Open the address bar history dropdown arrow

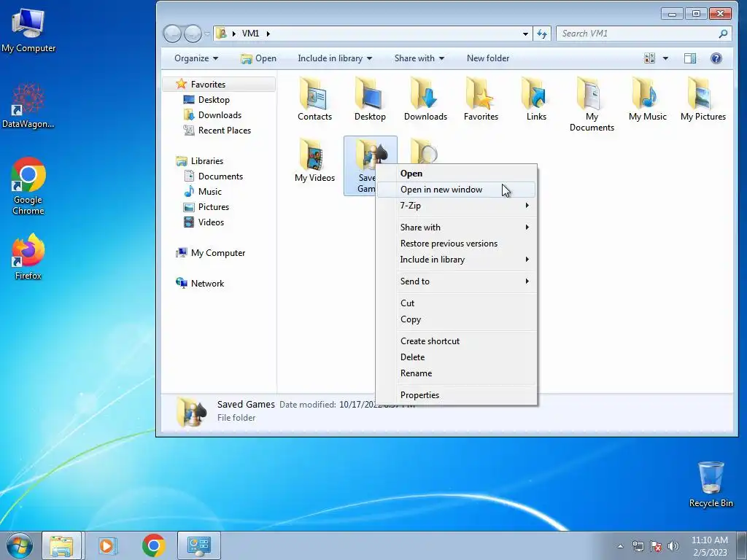[525, 34]
